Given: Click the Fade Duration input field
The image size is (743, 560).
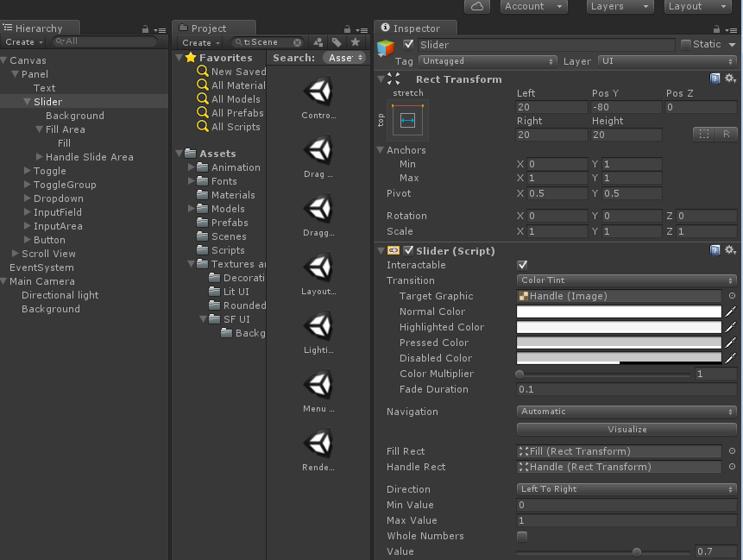Looking at the screenshot, I should click(x=627, y=389).
